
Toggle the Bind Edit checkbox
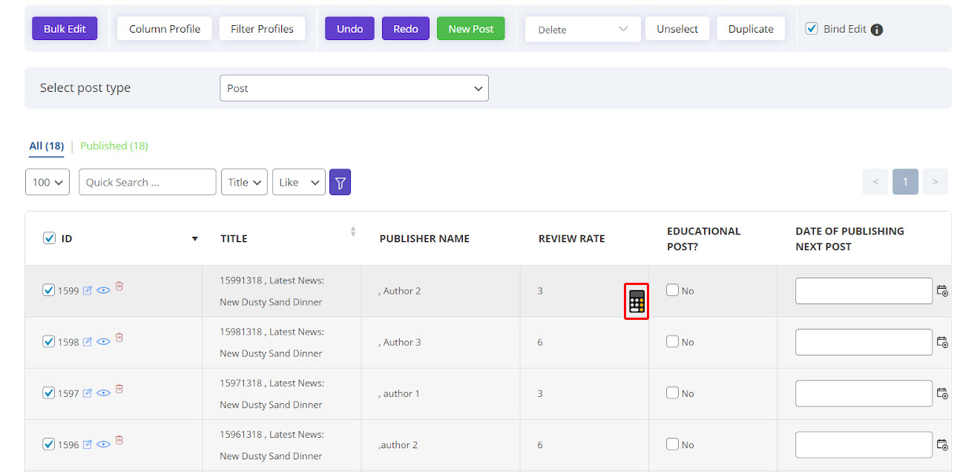tap(812, 29)
